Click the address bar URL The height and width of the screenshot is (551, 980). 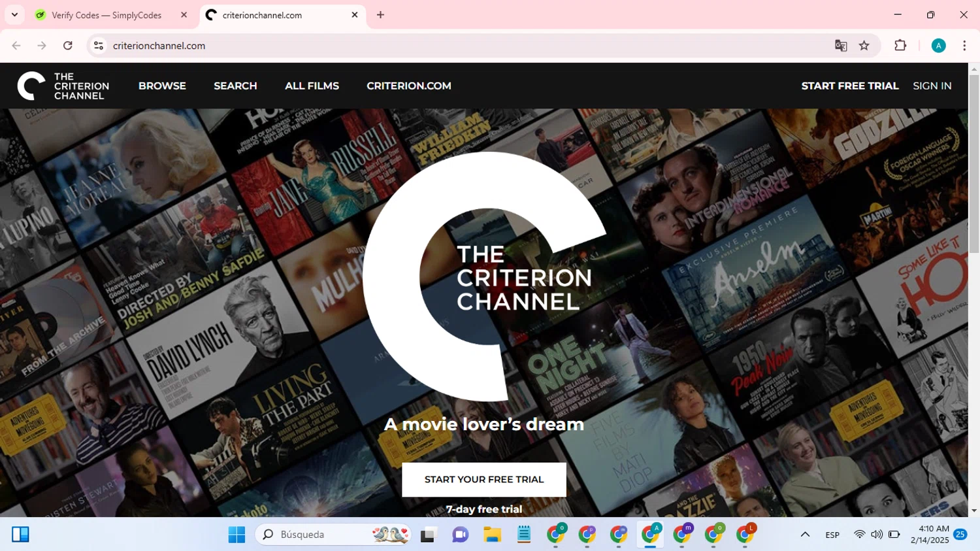[159, 46]
